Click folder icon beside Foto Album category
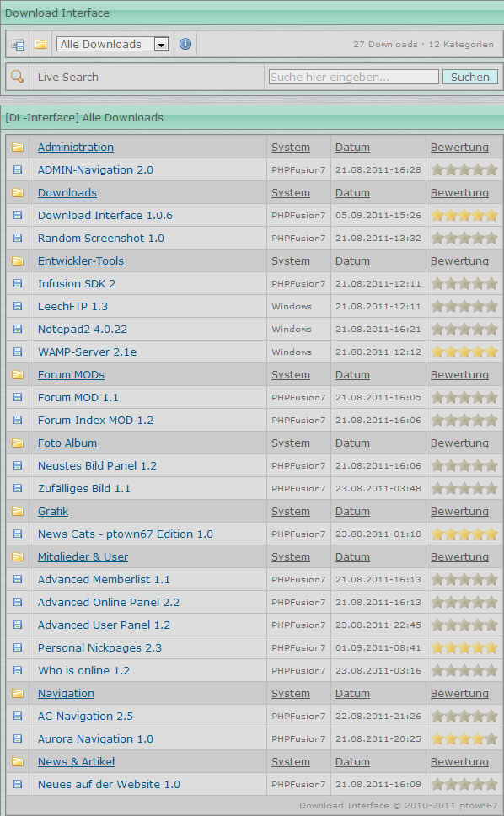This screenshot has height=816, width=504. [x=18, y=443]
